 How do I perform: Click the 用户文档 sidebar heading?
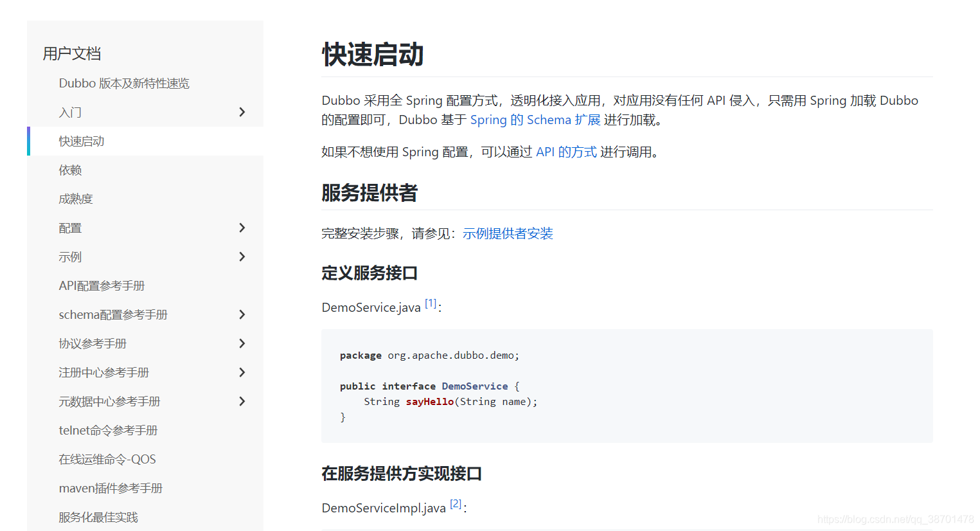pos(72,54)
